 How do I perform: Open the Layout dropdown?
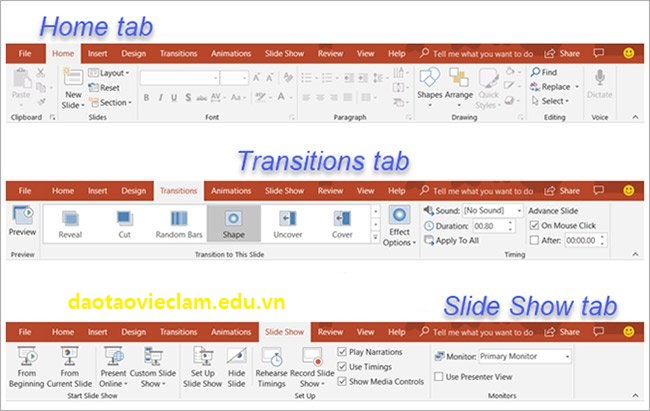[x=109, y=73]
